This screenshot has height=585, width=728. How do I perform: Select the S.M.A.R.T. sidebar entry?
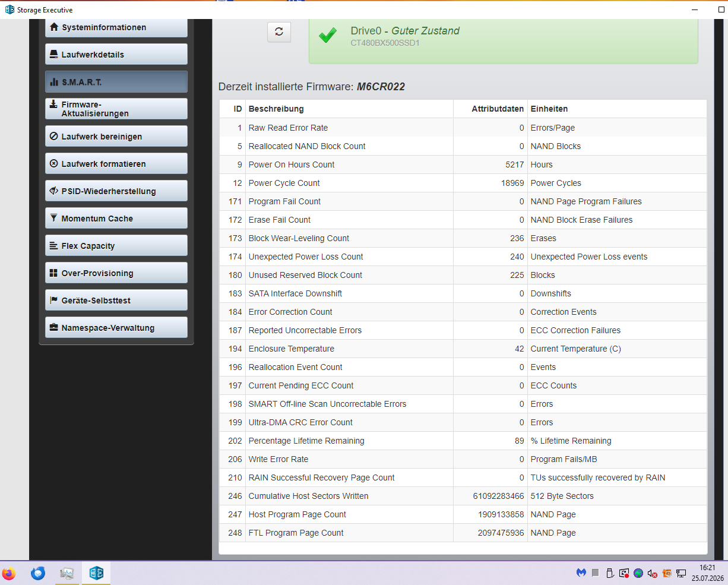[116, 82]
